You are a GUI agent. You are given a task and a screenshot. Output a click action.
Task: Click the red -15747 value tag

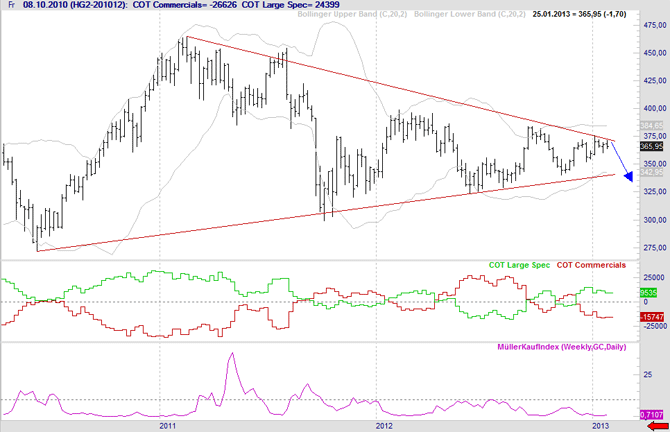coord(650,316)
